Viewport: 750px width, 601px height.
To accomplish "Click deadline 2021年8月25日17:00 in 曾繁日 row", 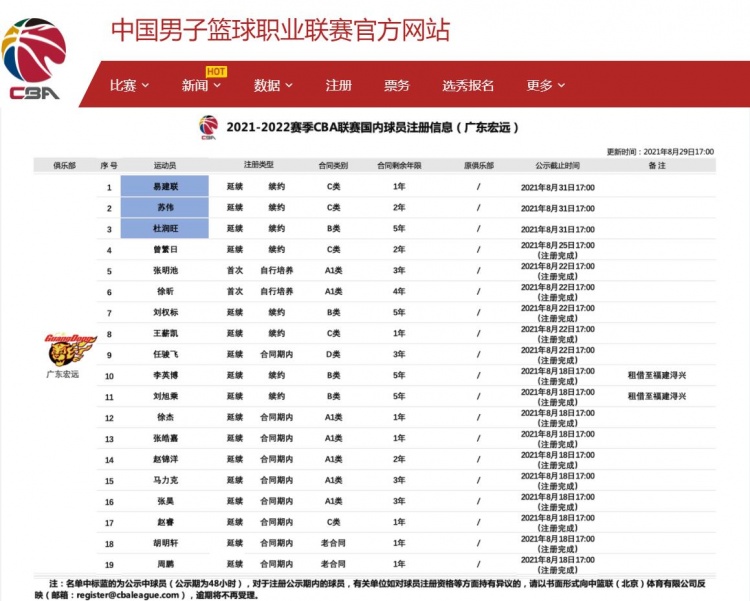I will point(558,245).
